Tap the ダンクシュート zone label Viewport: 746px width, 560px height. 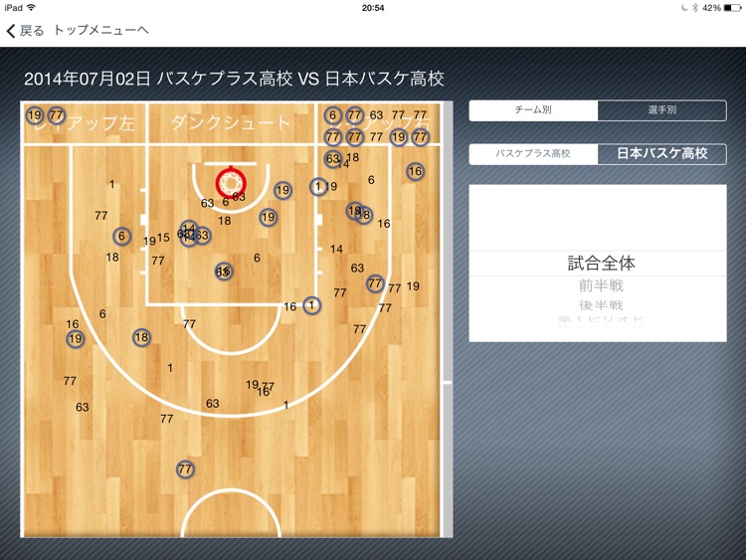click(x=231, y=122)
